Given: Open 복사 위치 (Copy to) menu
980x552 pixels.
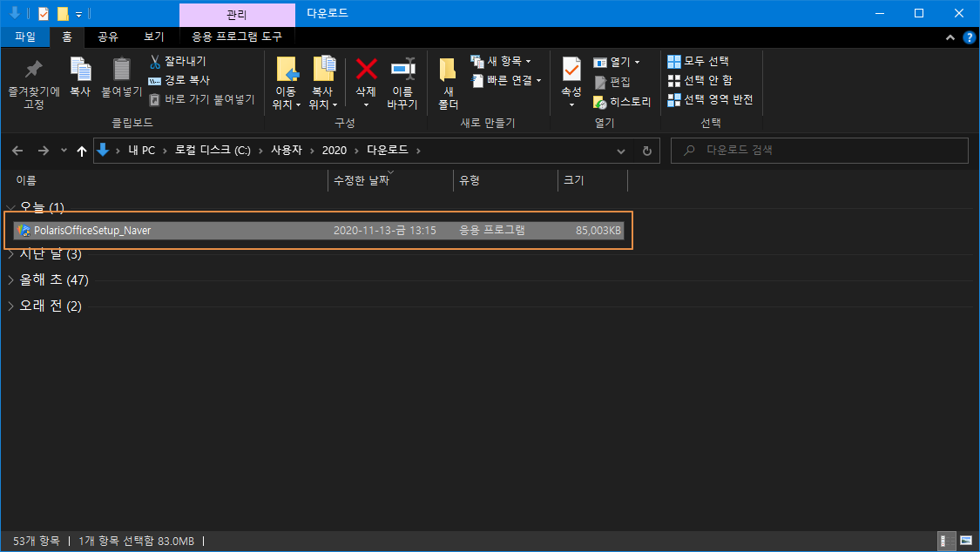Looking at the screenshot, I should click(x=323, y=84).
